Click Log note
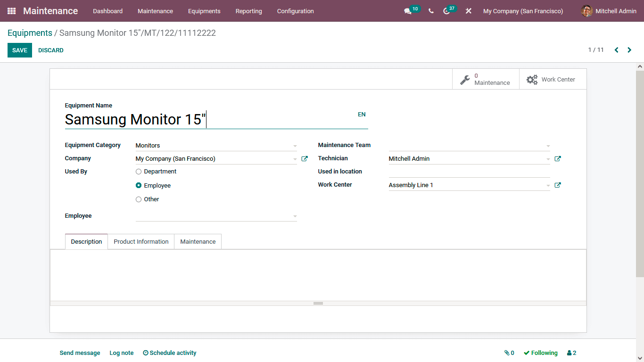644x362 pixels. pyautogui.click(x=122, y=353)
